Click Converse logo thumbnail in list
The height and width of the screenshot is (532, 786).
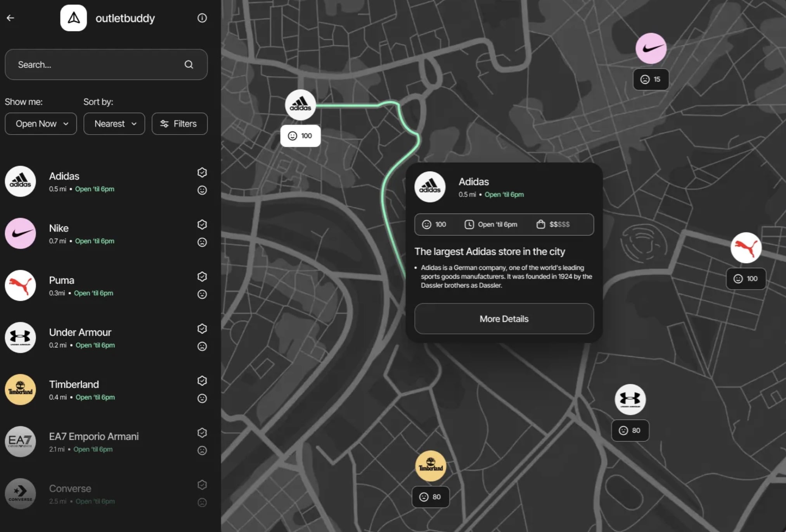point(21,494)
